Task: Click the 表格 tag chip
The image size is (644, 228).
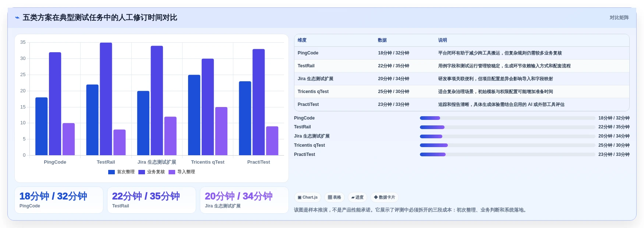Action: (335, 197)
